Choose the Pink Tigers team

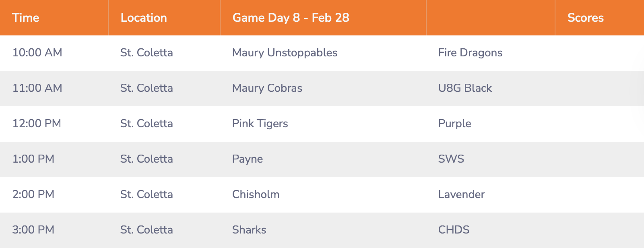260,124
